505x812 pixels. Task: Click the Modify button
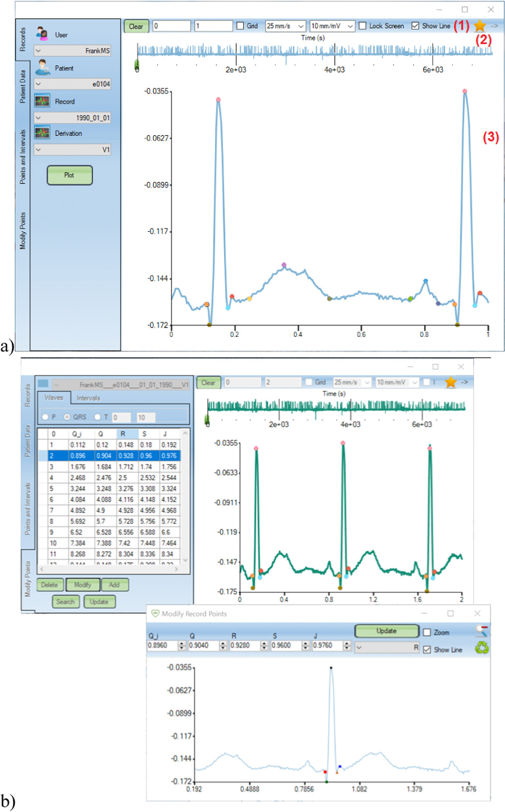(x=82, y=585)
